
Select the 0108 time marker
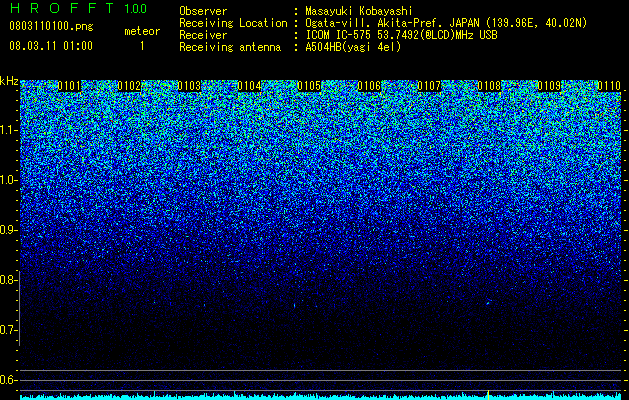(489, 86)
